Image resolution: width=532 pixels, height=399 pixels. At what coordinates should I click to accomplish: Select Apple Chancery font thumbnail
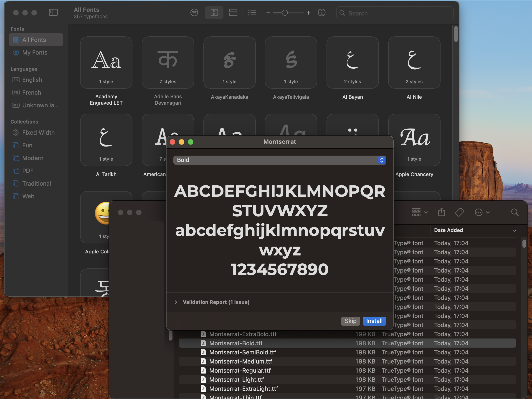tap(417, 140)
